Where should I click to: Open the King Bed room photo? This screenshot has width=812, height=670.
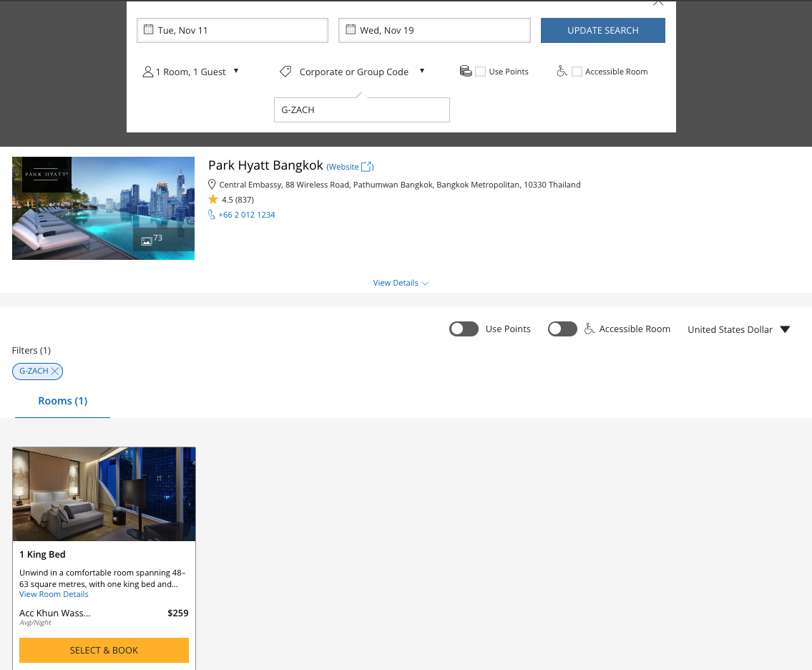point(104,495)
